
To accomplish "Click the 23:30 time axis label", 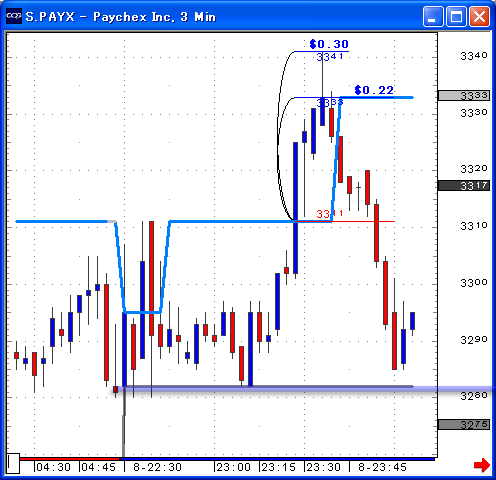I will (323, 467).
